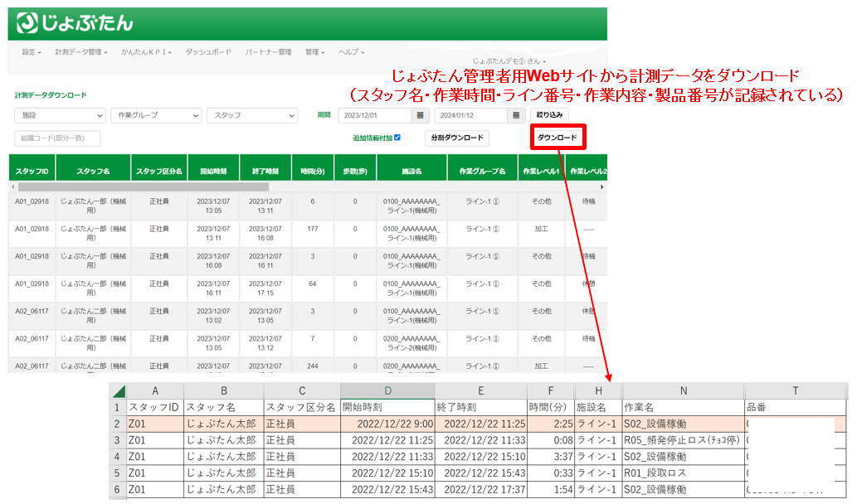Go to パートナー管理
857x504 pixels.
pos(268,52)
